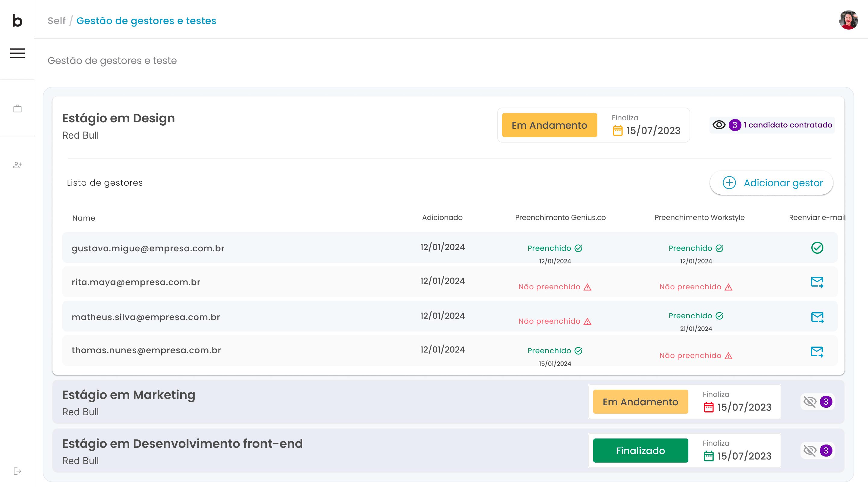Screen dimensions: 868x487
Task: Click the briefcase jobs icon in sidebar
Action: coord(17,108)
